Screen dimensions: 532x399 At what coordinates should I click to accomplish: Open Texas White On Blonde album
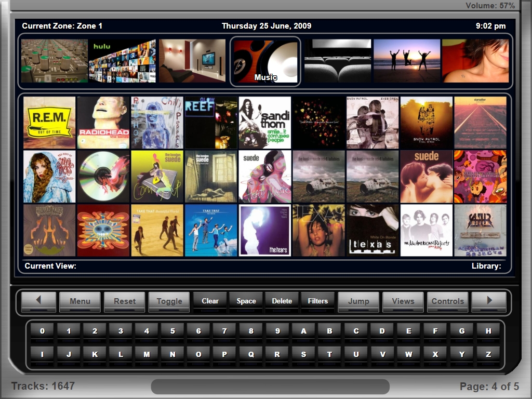(x=373, y=230)
